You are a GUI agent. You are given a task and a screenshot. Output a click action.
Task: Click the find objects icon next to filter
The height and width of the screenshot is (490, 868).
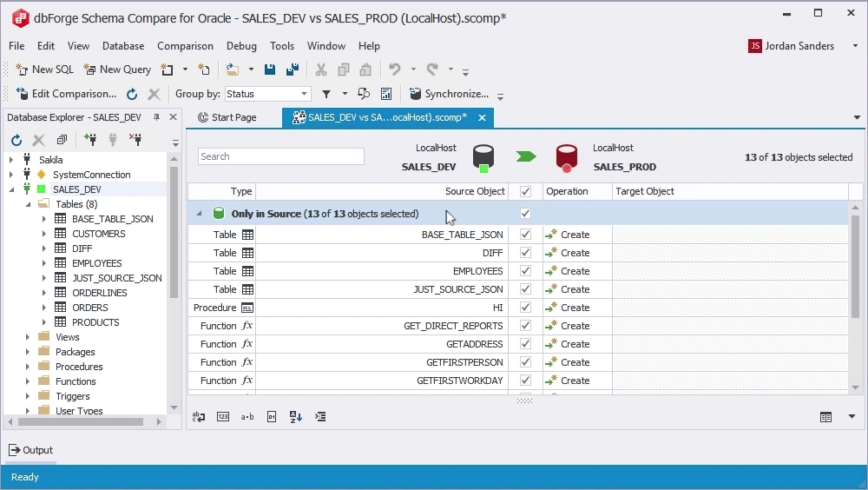(364, 94)
